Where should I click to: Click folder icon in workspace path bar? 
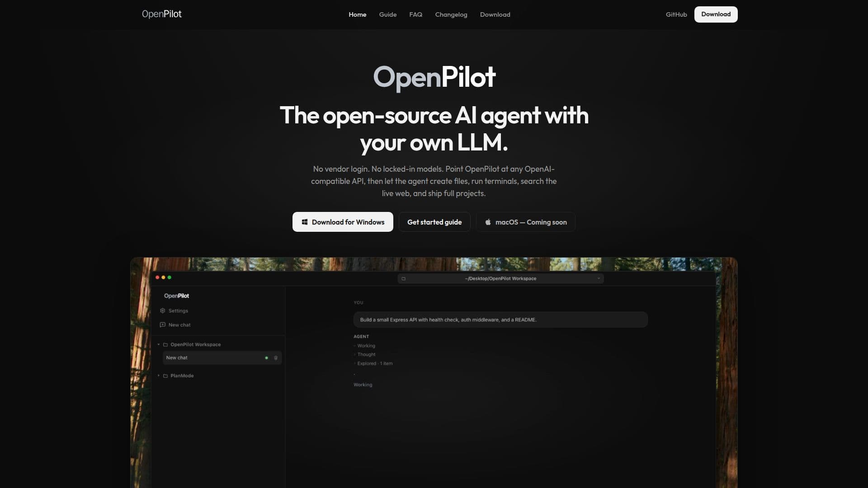tap(403, 279)
